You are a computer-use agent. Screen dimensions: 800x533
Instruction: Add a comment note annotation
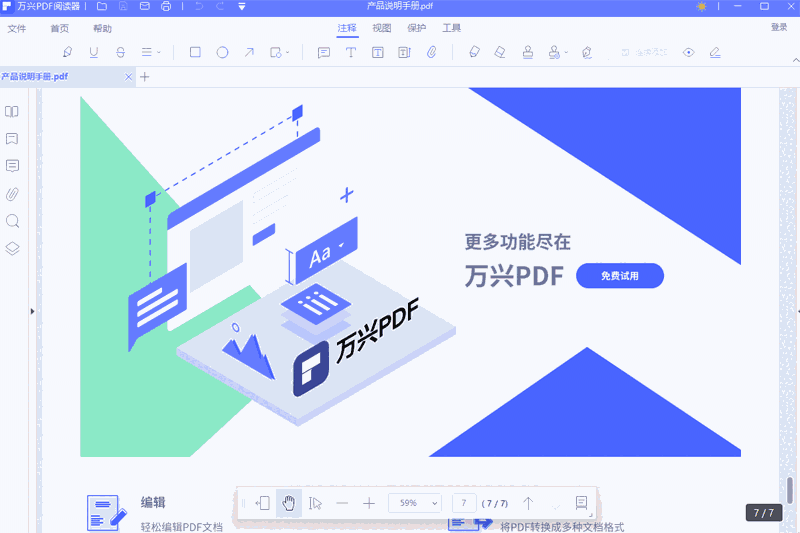pyautogui.click(x=323, y=52)
